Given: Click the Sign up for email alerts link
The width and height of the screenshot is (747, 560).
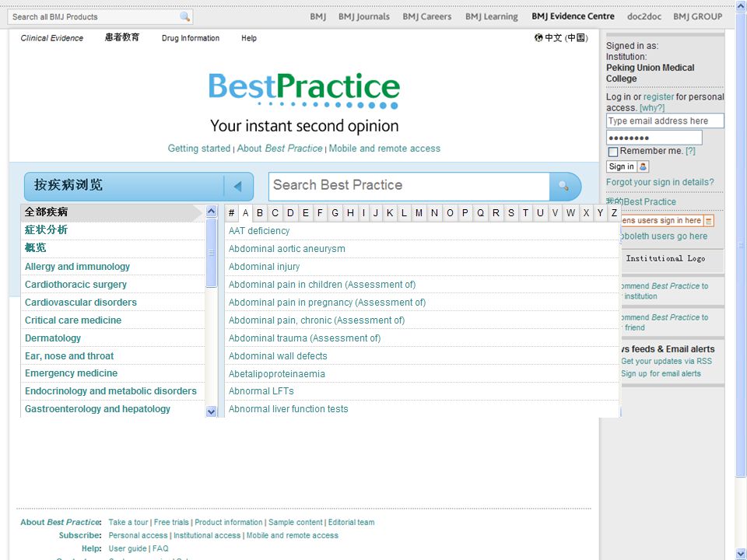Looking at the screenshot, I should click(x=661, y=374).
